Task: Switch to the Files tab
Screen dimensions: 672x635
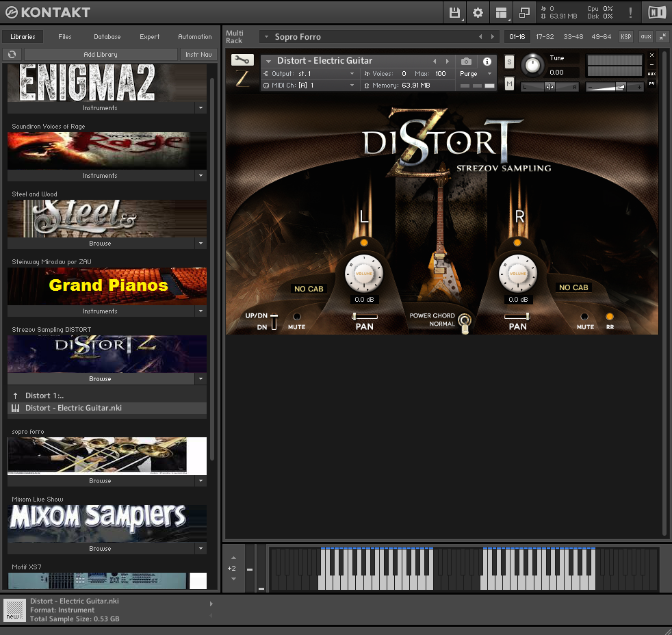Action: point(65,37)
